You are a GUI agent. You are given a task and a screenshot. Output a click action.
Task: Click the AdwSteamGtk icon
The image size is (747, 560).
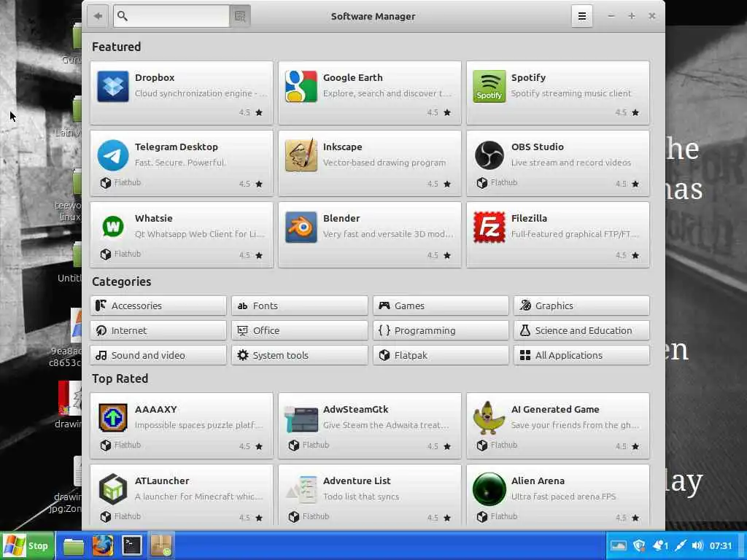pos(301,419)
